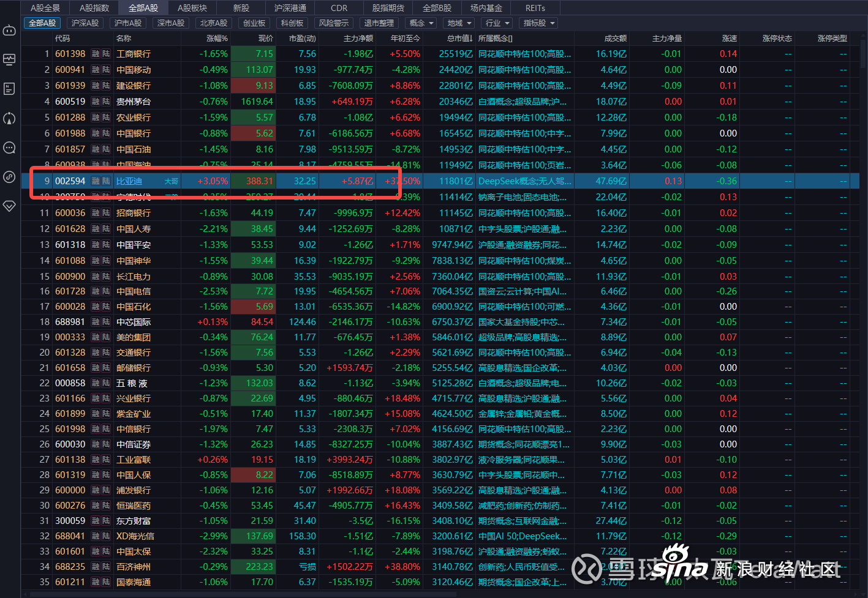Image resolution: width=868 pixels, height=598 pixels.
Task: Switch to the 沪深港通 tab
Action: 290,8
